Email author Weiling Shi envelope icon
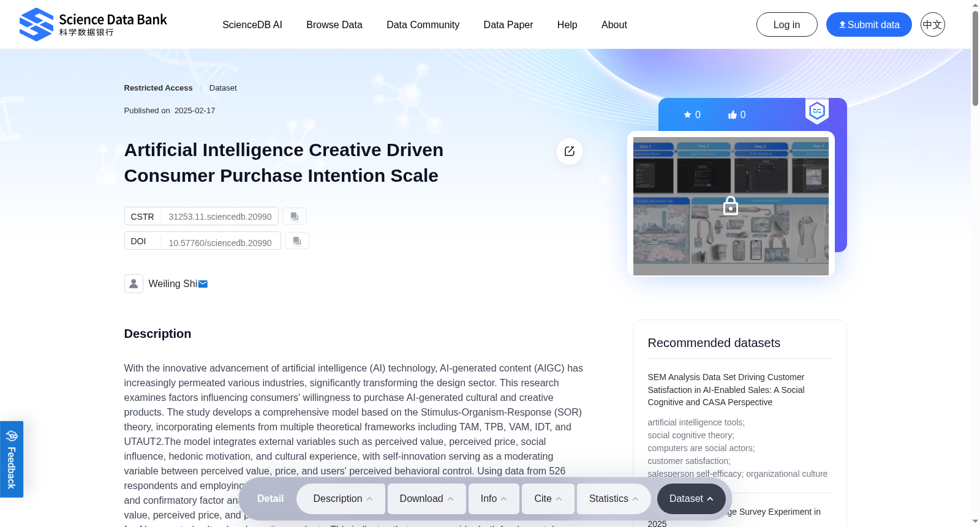980x527 pixels. click(203, 284)
